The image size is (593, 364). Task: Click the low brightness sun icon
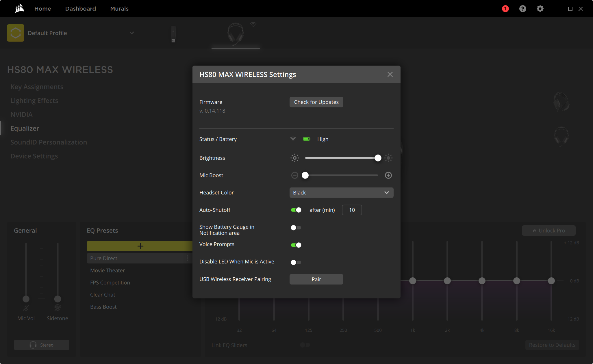click(x=295, y=158)
